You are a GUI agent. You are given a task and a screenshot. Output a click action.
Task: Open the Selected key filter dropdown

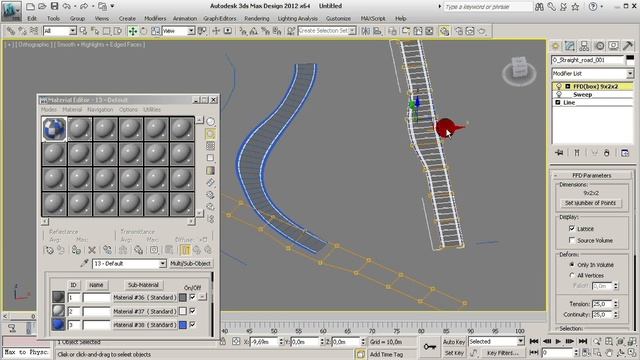pyautogui.click(x=520, y=341)
